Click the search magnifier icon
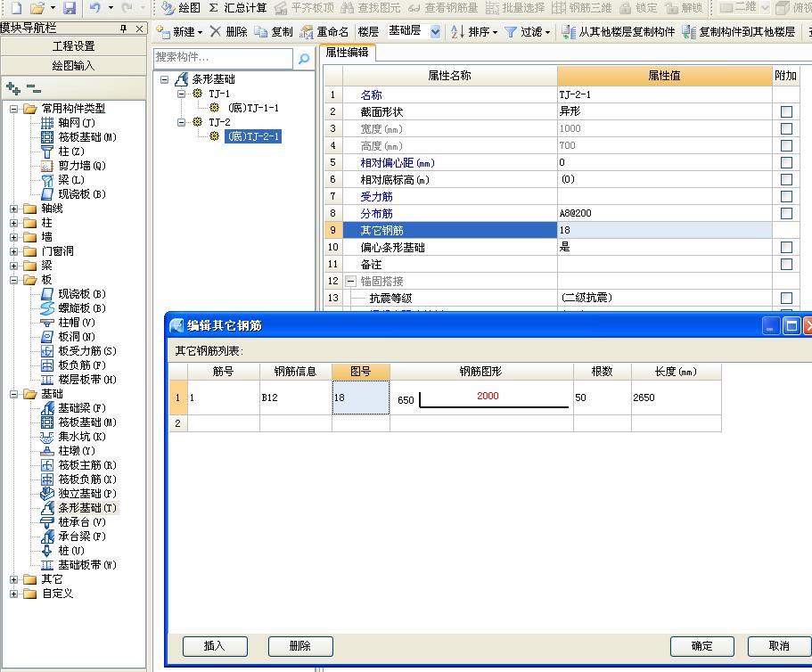812x672 pixels. 304,58
